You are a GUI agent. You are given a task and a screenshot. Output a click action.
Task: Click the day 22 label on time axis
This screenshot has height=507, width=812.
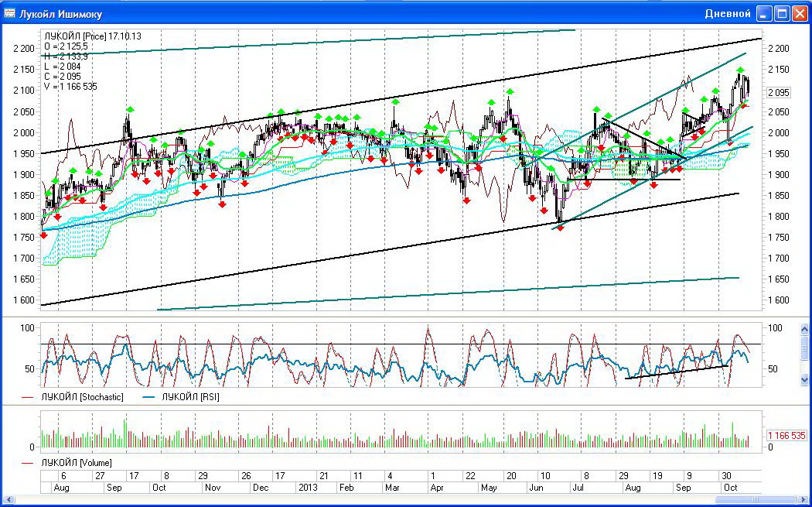tap(469, 476)
